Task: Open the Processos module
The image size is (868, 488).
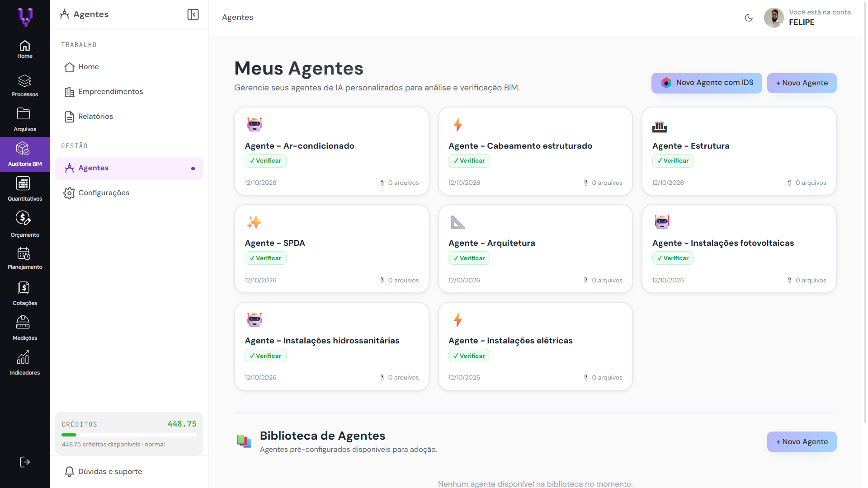Action: pos(25,86)
